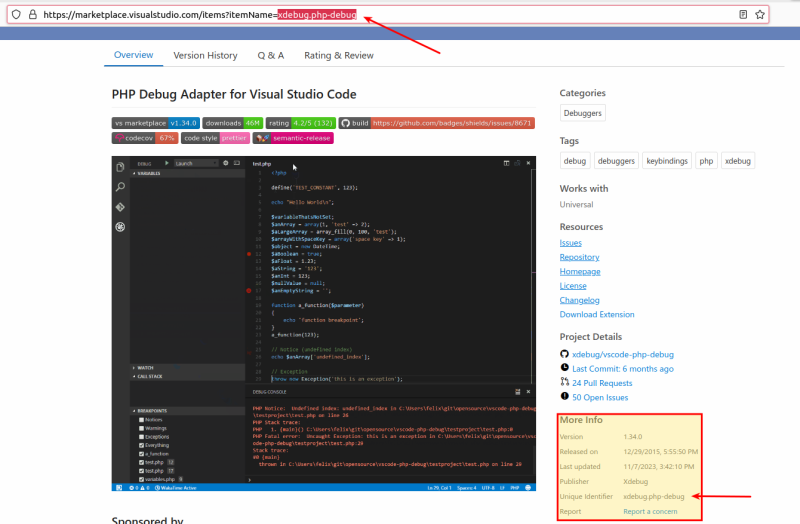
Task: Open the License link
Action: pyautogui.click(x=573, y=286)
